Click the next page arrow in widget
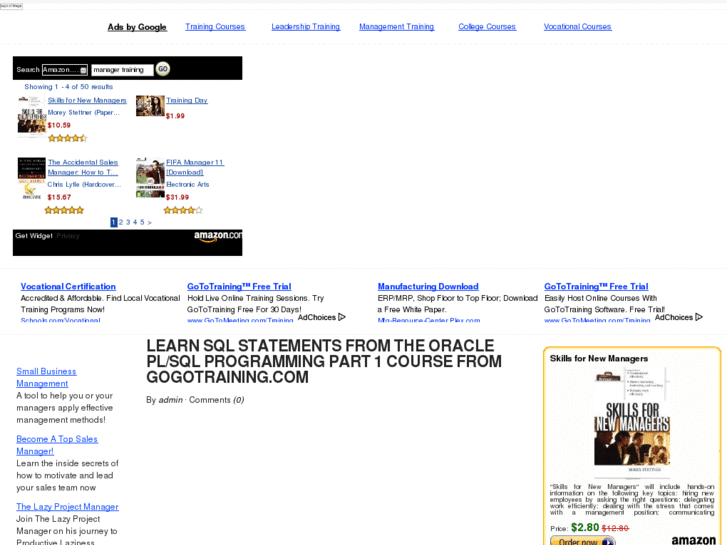 tap(149, 222)
